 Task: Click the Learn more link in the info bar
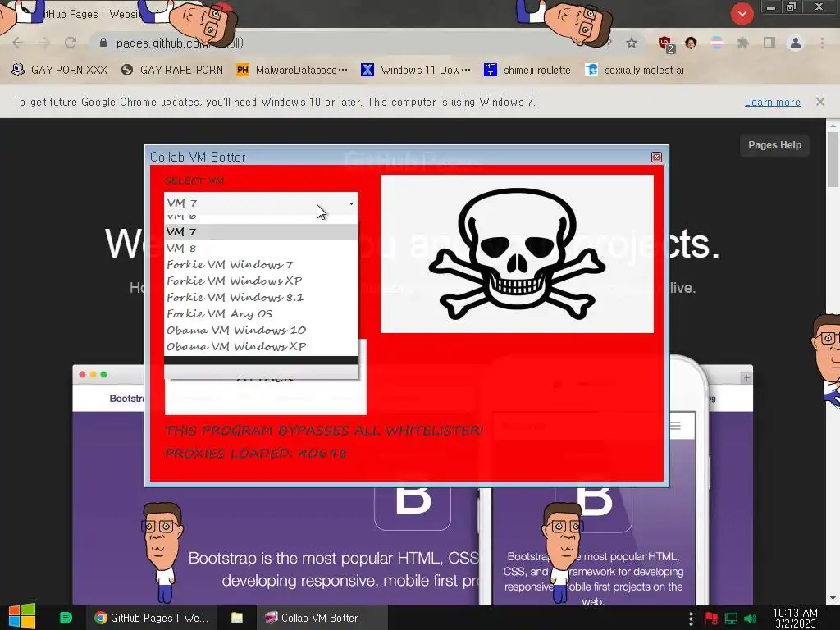772,102
